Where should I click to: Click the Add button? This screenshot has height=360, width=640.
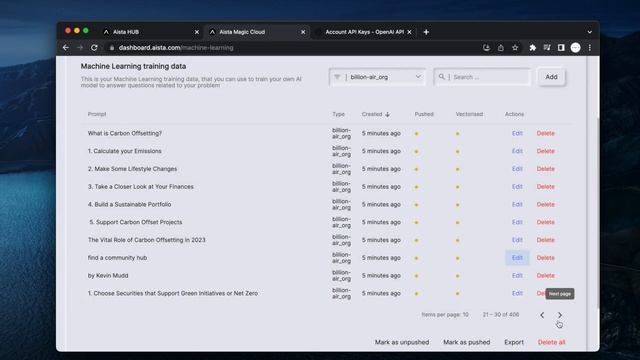click(551, 77)
